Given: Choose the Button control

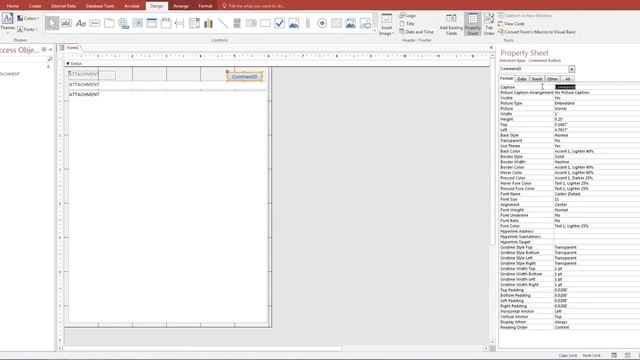Looking at the screenshot, I should click(95, 23).
